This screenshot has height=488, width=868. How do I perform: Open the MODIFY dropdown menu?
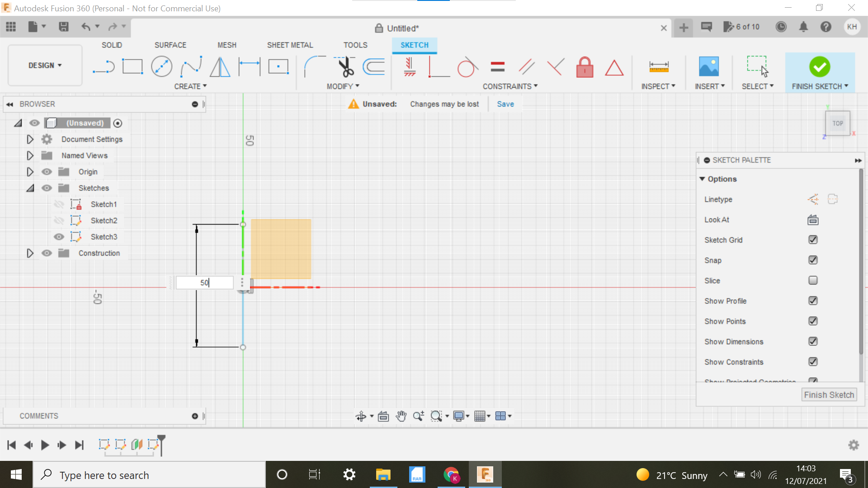click(x=344, y=86)
